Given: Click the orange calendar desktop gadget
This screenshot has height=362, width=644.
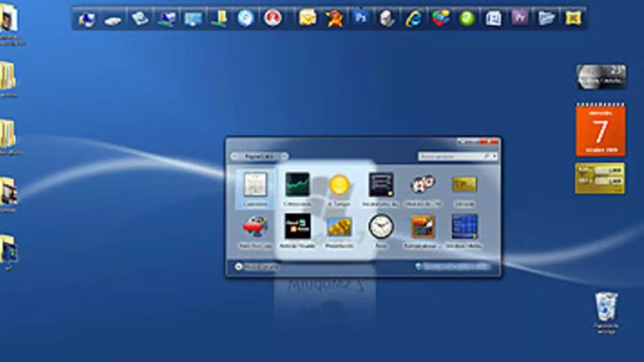Looking at the screenshot, I should 600,130.
